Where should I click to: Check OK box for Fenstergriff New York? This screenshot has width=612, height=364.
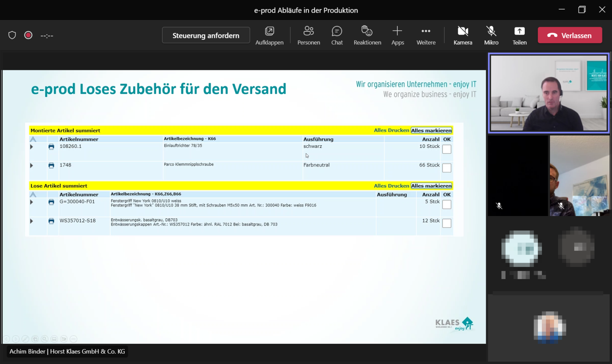[x=447, y=205]
